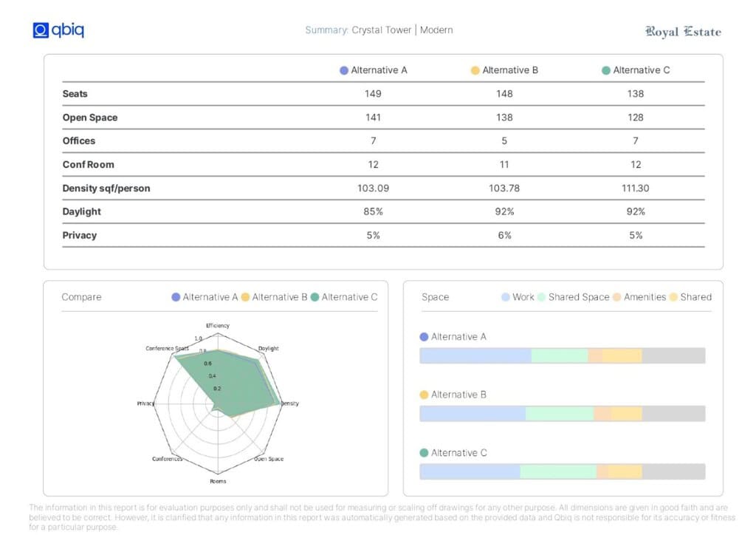This screenshot has width=756, height=535.
Task: Click the yellow Alternative B dot in table header
Action: [x=475, y=70]
